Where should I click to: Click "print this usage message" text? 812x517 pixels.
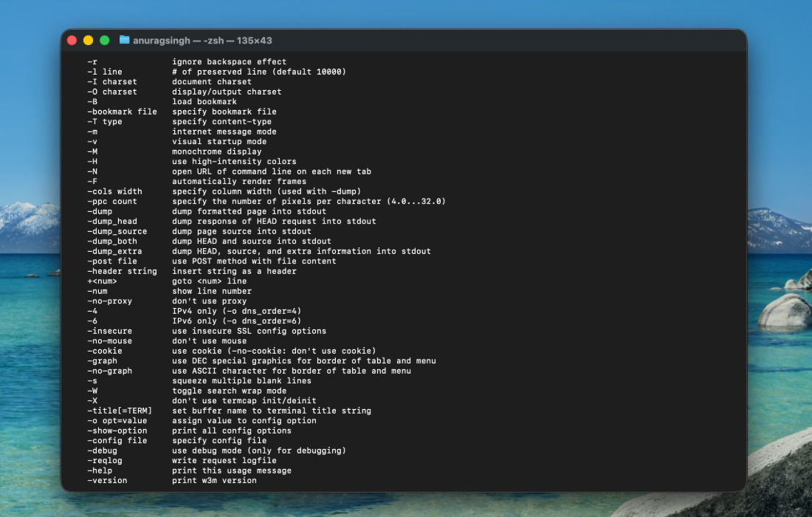tap(232, 470)
